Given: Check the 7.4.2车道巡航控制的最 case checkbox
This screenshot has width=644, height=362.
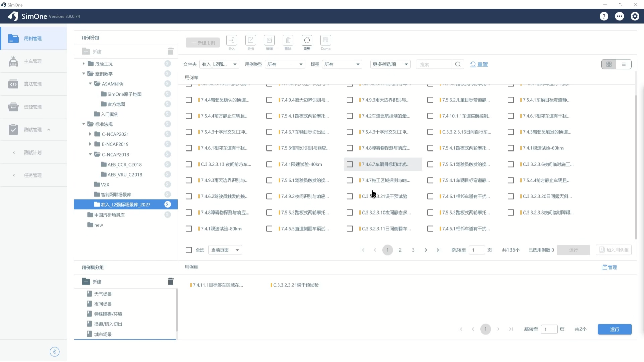Looking at the screenshot, I should tap(350, 116).
